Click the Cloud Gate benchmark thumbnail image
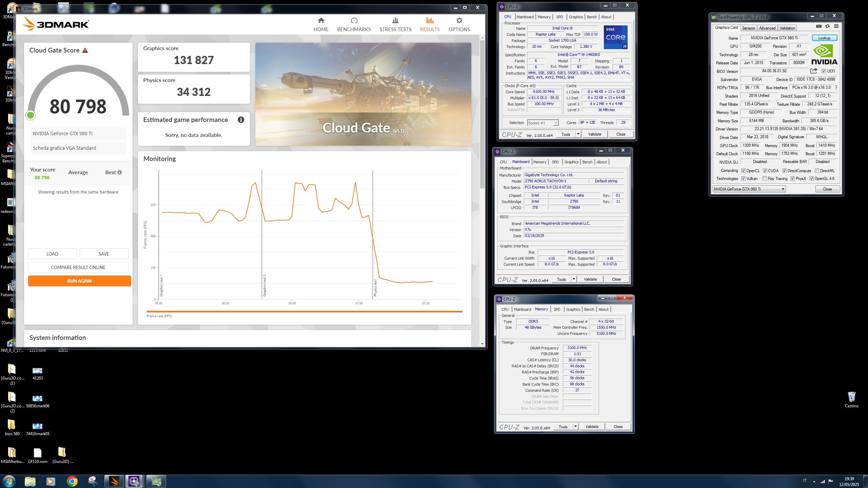The image size is (868, 488). coord(363,94)
